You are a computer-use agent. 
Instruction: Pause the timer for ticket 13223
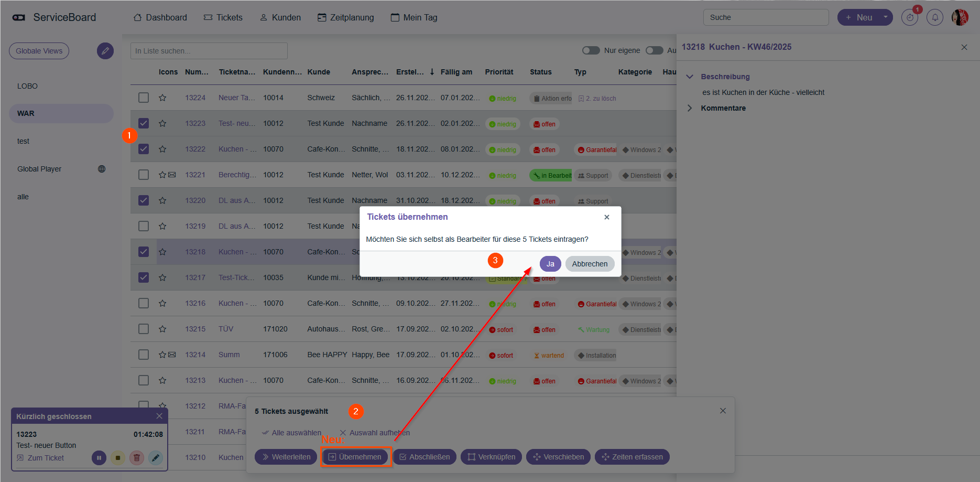point(99,458)
